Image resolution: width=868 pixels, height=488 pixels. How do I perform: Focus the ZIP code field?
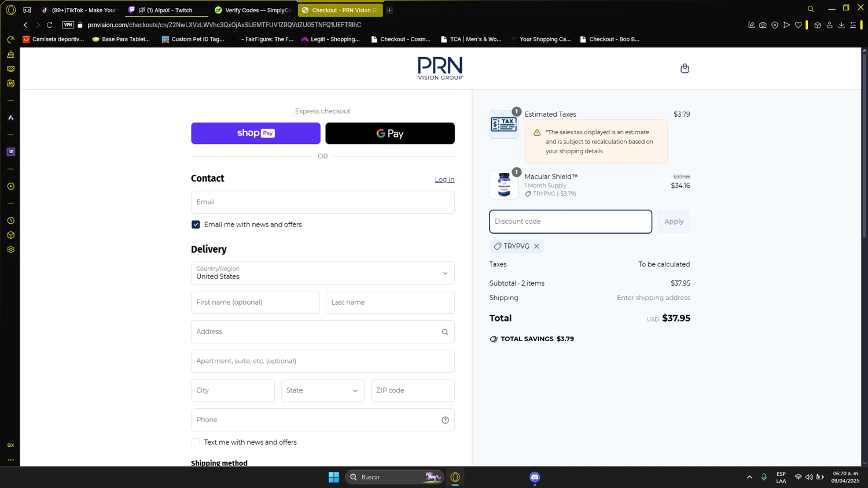click(413, 390)
